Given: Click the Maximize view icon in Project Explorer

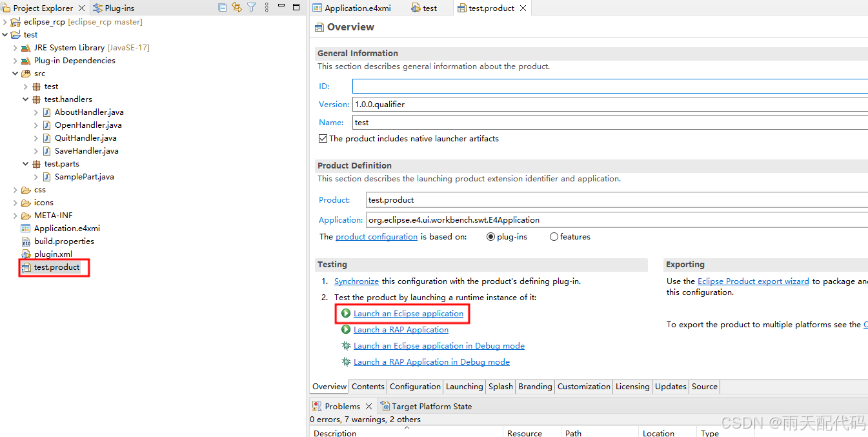Looking at the screenshot, I should [296, 7].
